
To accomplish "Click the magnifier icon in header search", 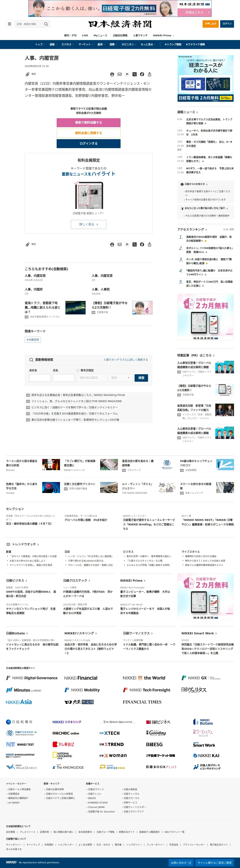I will pyautogui.click(x=46, y=24).
